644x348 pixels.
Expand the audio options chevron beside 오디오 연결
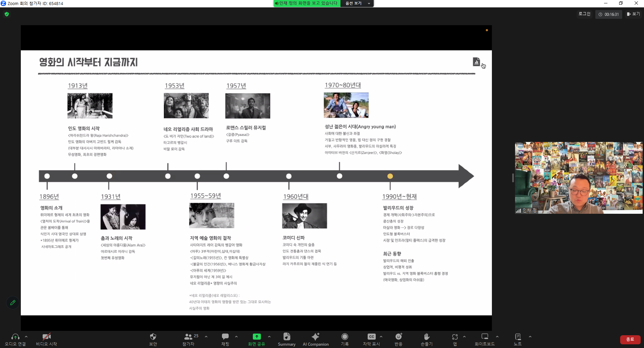click(x=26, y=337)
